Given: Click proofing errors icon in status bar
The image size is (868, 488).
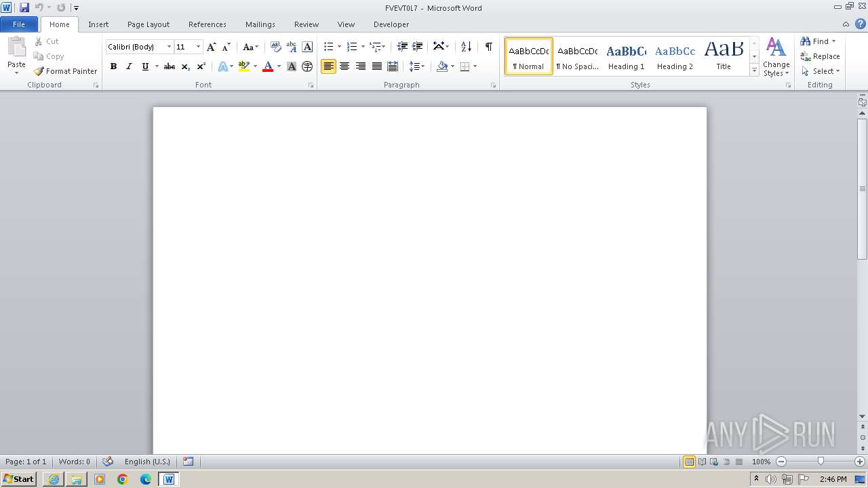Looking at the screenshot, I should click(x=108, y=462).
